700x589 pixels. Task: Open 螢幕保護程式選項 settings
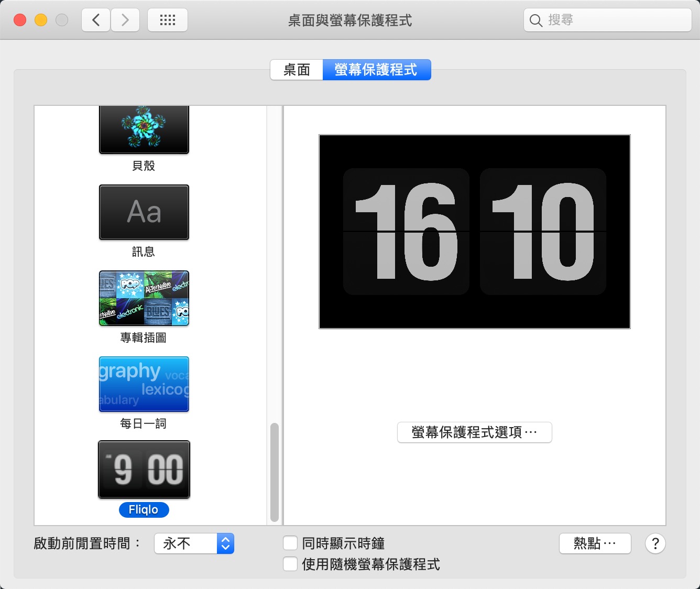474,432
